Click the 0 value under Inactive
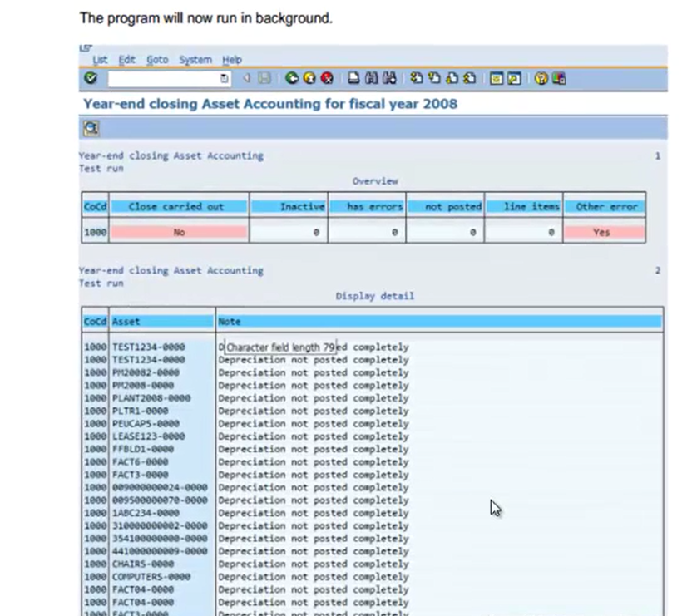 point(316,233)
